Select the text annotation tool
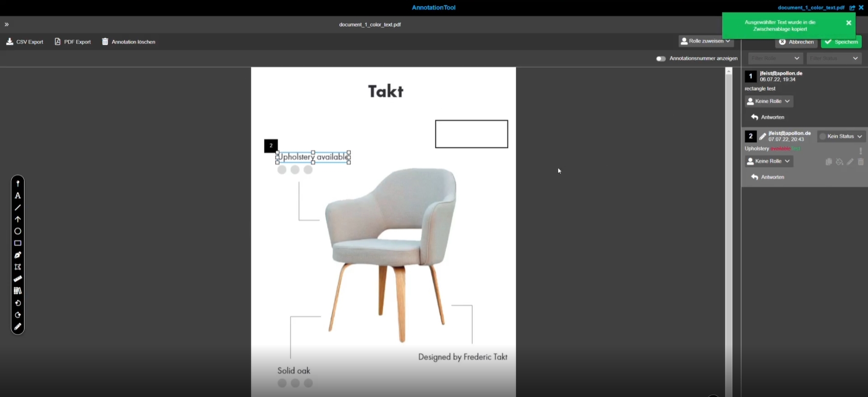This screenshot has height=397, width=868. tap(18, 196)
